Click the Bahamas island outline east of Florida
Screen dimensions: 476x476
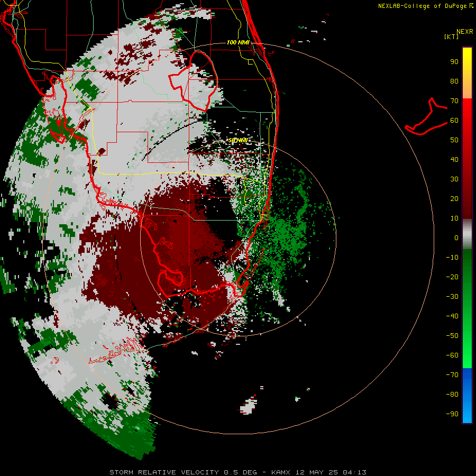click(x=426, y=117)
